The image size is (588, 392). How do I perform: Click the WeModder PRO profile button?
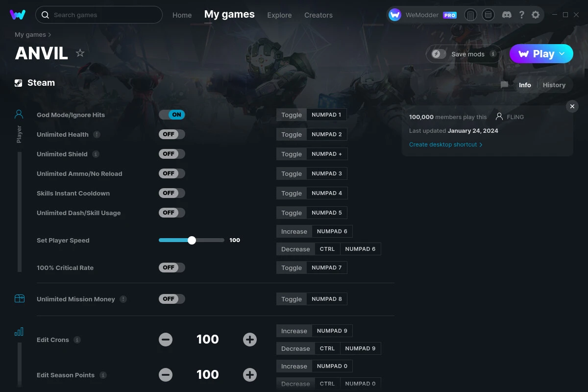tap(423, 15)
